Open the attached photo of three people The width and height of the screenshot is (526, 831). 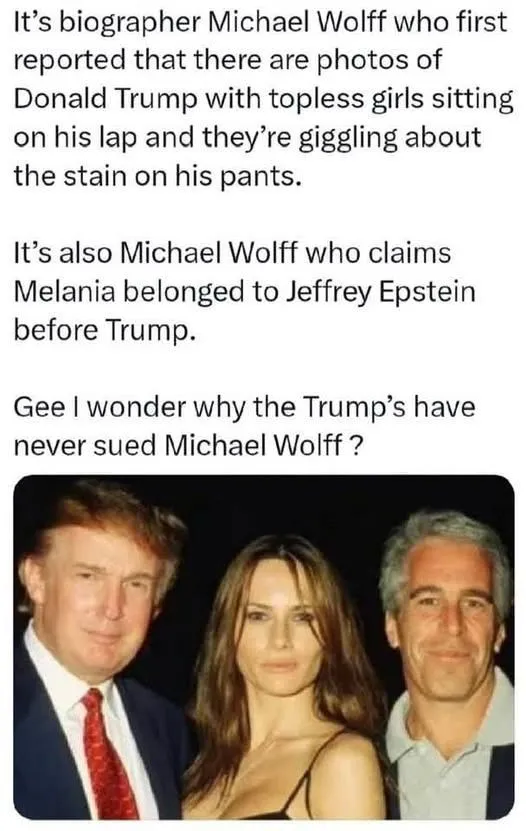point(263,647)
